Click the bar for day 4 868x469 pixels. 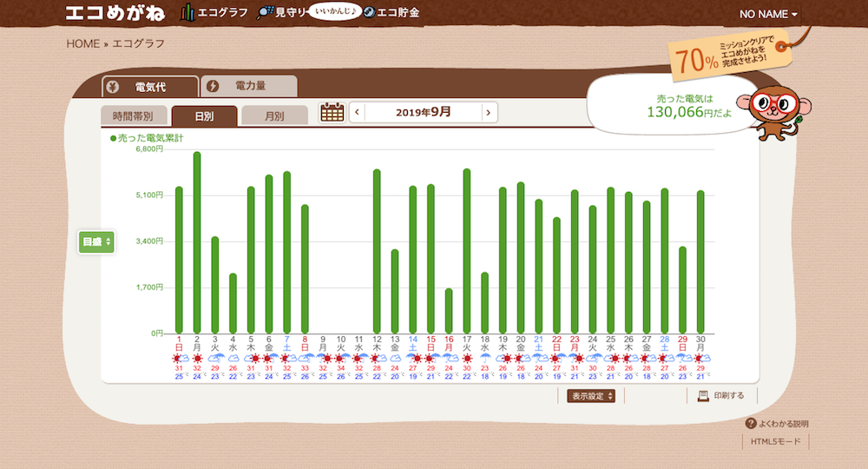(x=233, y=303)
